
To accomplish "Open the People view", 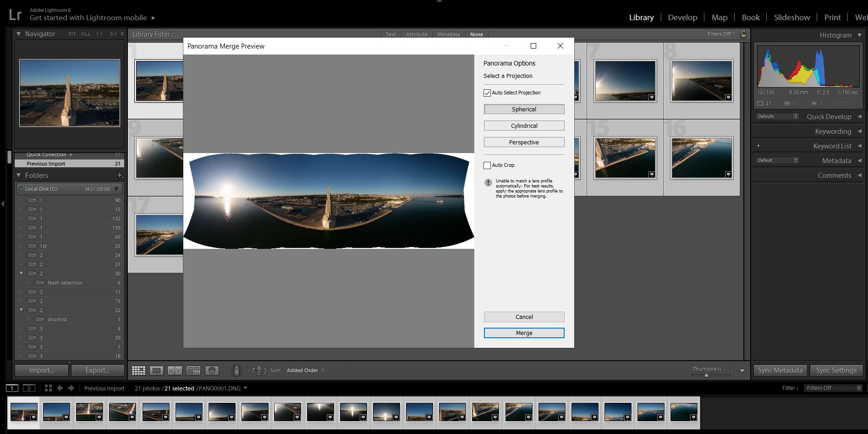I will click(211, 370).
